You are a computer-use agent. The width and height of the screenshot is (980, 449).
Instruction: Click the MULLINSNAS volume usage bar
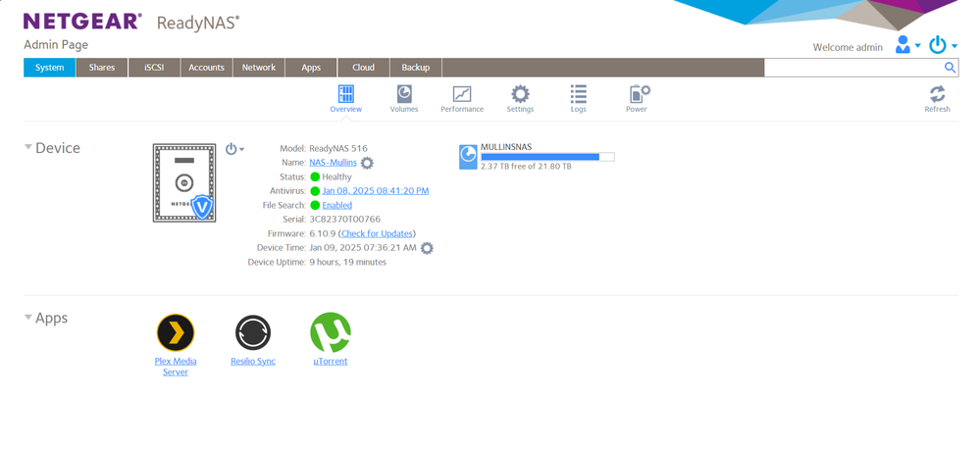547,157
